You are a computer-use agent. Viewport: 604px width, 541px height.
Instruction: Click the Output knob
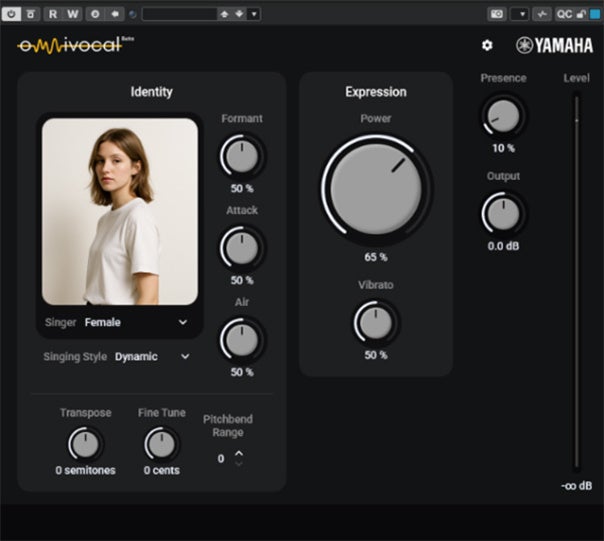503,213
